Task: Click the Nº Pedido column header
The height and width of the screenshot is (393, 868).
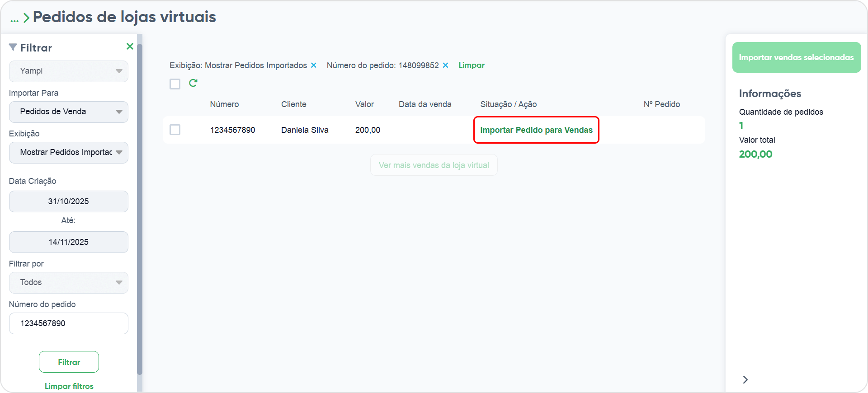Action: click(x=662, y=104)
